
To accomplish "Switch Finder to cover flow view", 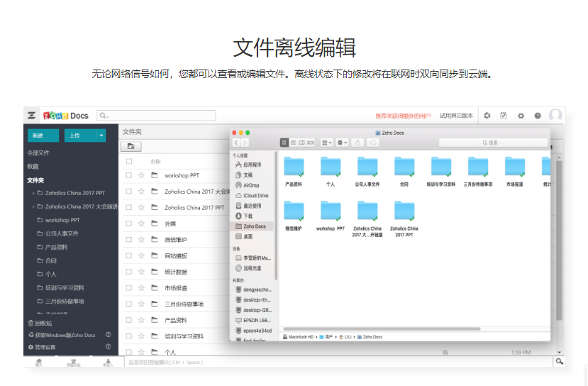I will click(x=311, y=143).
